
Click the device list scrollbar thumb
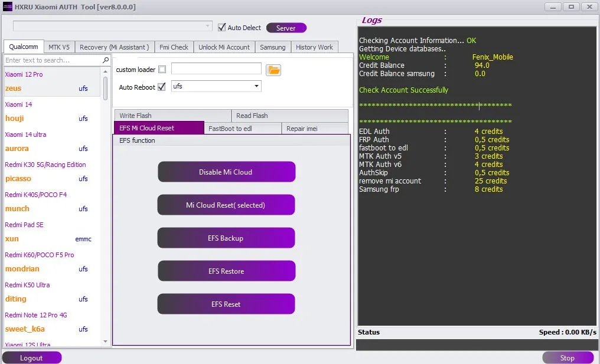(x=105, y=88)
